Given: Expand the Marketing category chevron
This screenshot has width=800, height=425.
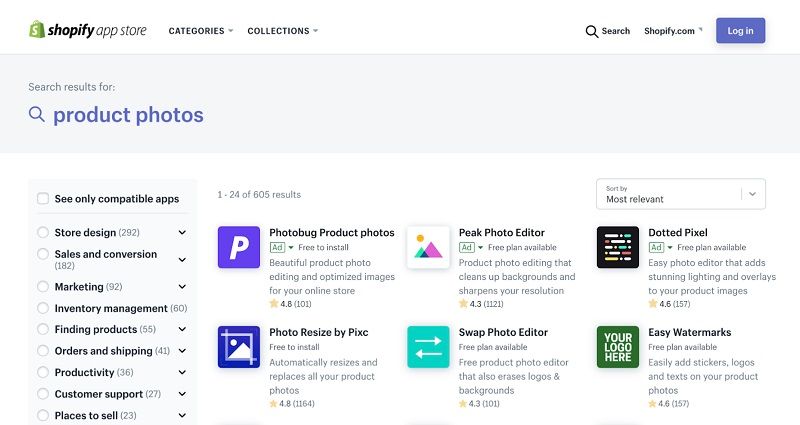Looking at the screenshot, I should pos(182,287).
